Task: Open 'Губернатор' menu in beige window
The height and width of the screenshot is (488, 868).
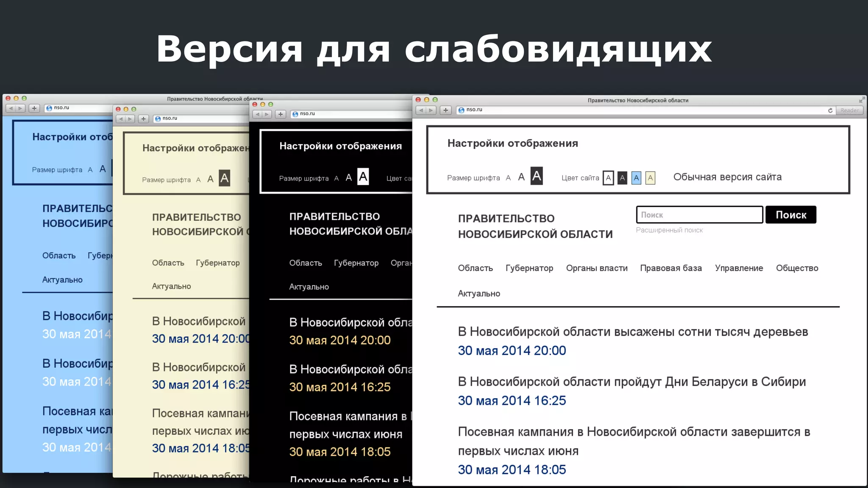Action: [218, 263]
